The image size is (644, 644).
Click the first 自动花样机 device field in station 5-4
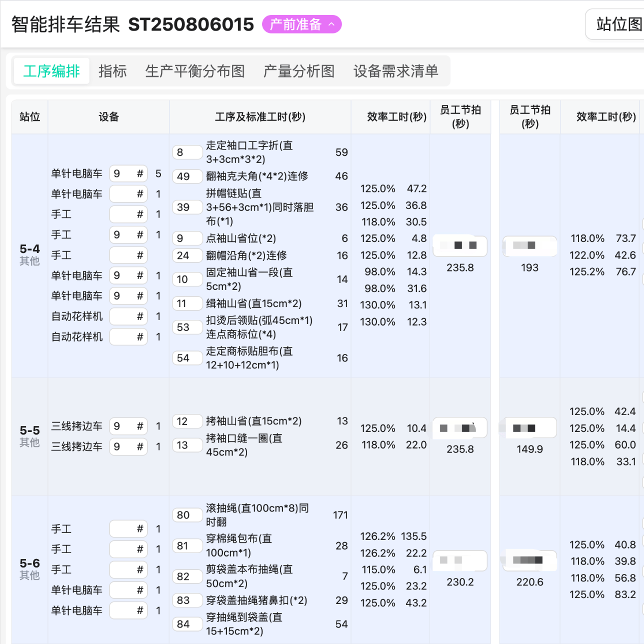point(128,316)
